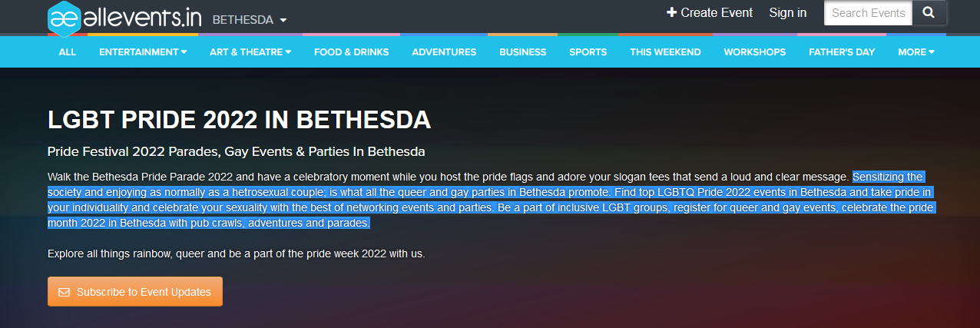Expand the Entertainment category menu

click(x=143, y=52)
